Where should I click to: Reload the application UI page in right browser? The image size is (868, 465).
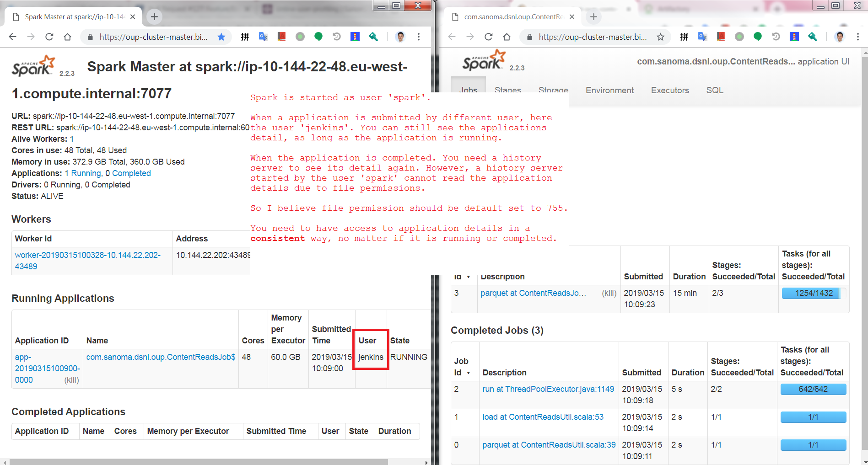[x=489, y=37]
